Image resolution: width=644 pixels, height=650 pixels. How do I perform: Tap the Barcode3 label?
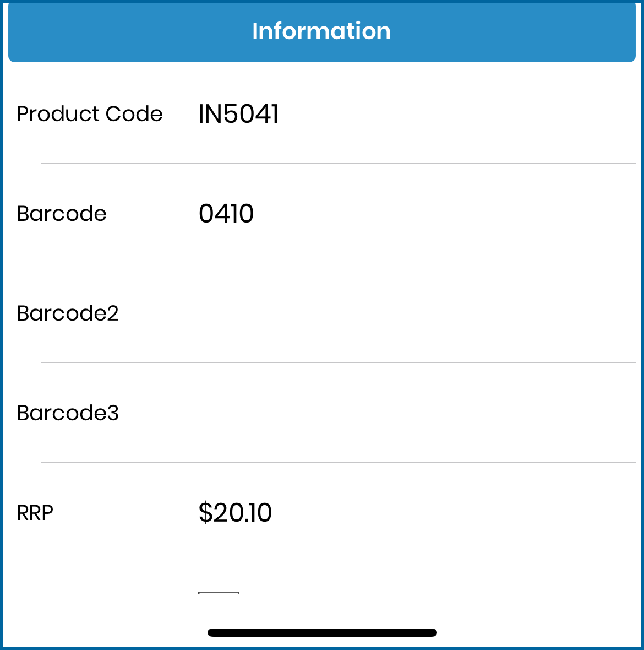(68, 413)
